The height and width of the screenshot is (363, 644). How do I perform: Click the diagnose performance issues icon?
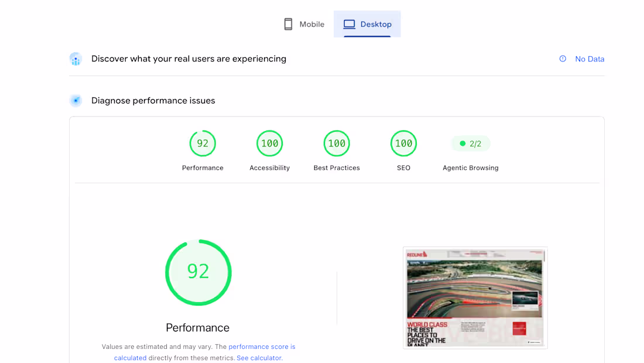pyautogui.click(x=76, y=101)
